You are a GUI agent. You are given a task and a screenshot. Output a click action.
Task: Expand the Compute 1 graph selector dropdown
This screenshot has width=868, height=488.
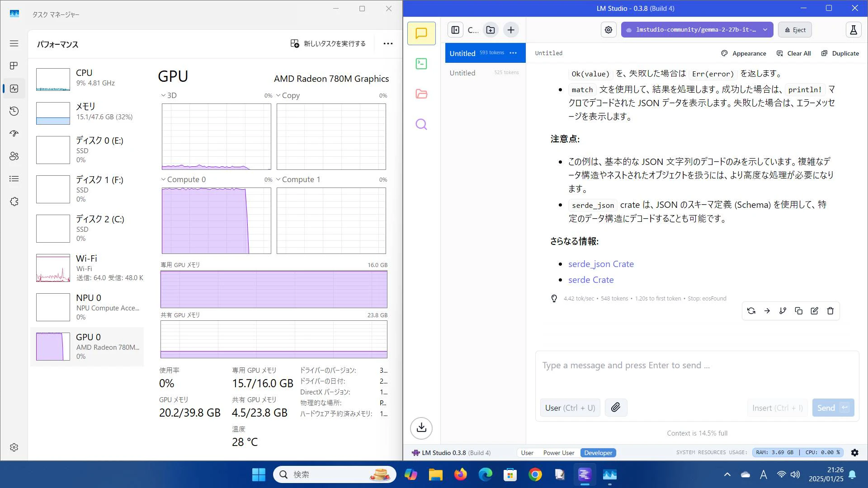pyautogui.click(x=298, y=179)
